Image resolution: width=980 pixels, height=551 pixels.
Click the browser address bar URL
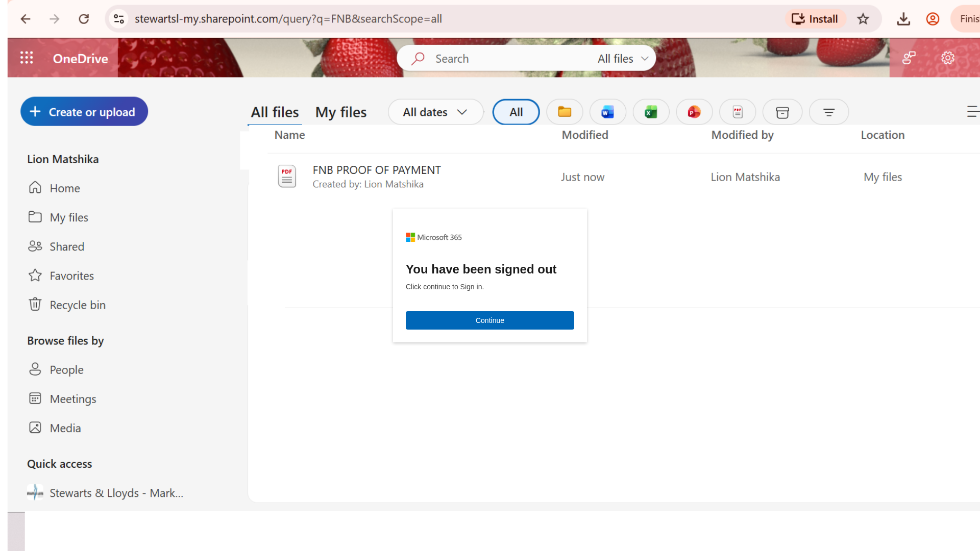(288, 19)
